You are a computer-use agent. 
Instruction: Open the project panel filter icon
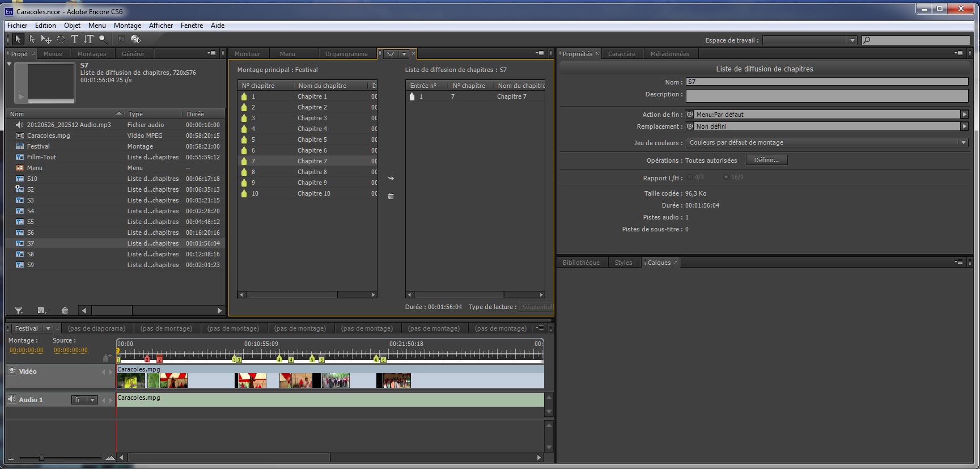(x=19, y=311)
